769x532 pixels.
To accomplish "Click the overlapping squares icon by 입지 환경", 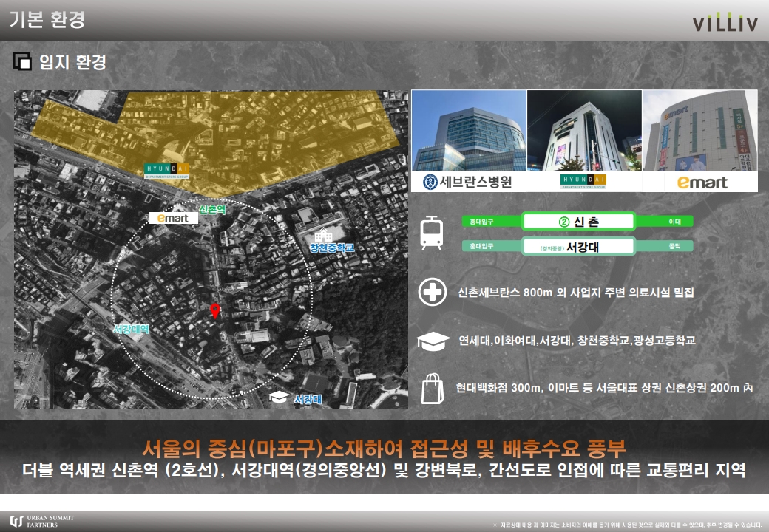I will click(22, 61).
